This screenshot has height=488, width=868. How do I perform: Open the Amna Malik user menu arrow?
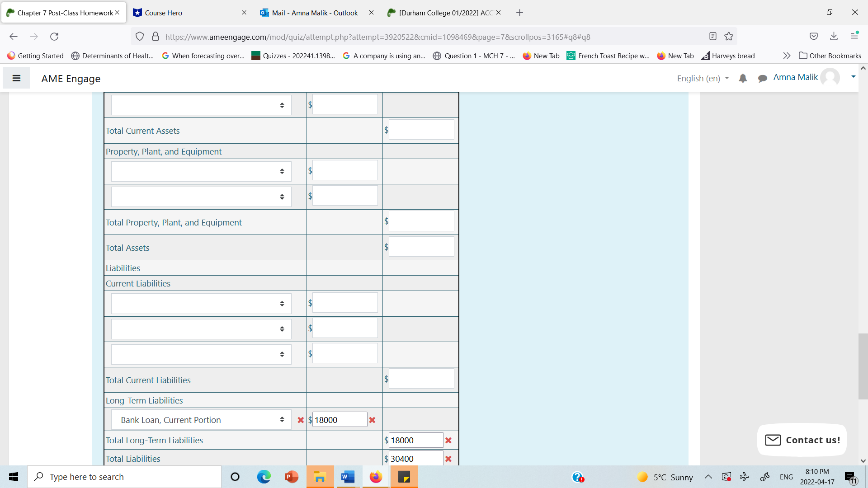pos(853,77)
